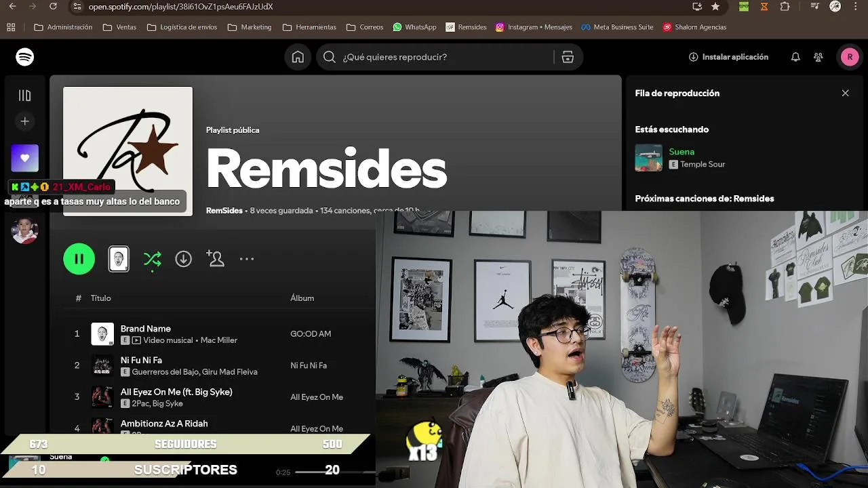This screenshot has height=488, width=868.
Task: Open the Marketing bookmark folder
Action: click(250, 27)
